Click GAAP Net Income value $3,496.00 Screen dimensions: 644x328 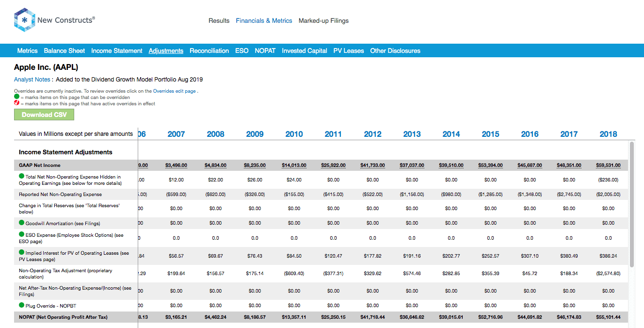(176, 165)
